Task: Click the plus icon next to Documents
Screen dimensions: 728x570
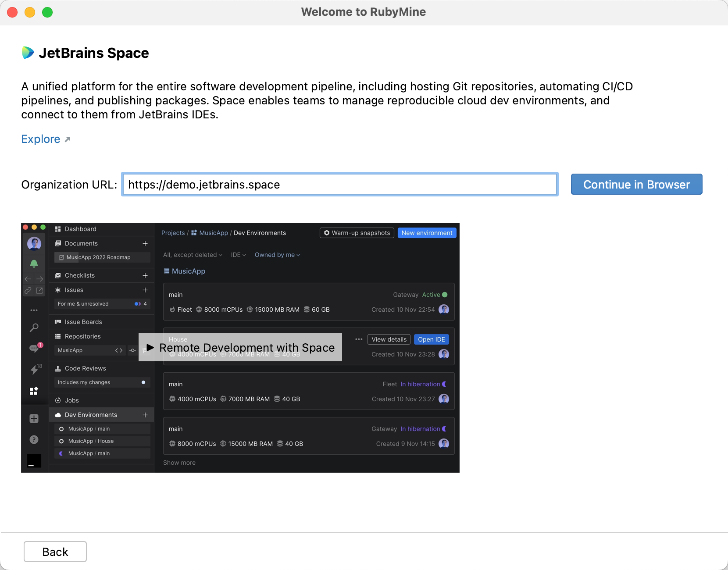Action: (x=145, y=243)
